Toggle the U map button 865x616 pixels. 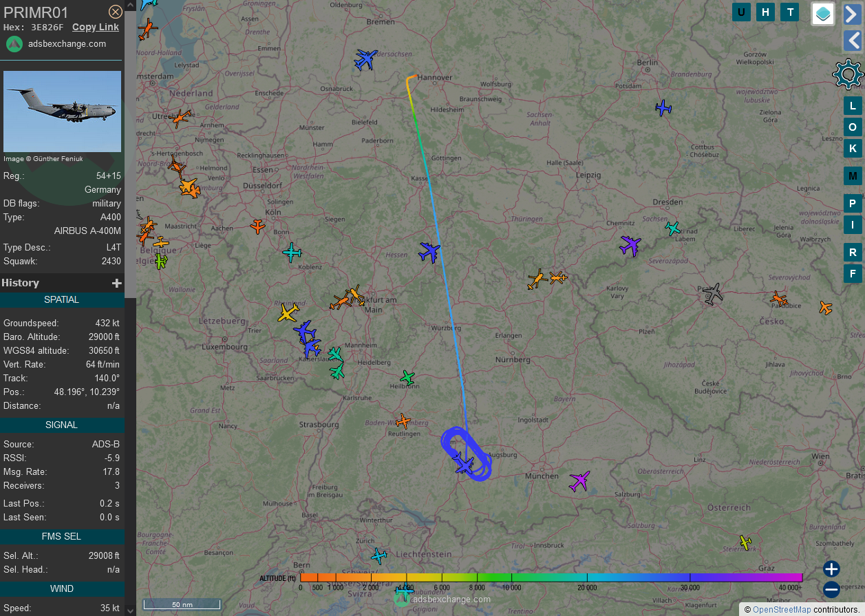click(x=741, y=12)
